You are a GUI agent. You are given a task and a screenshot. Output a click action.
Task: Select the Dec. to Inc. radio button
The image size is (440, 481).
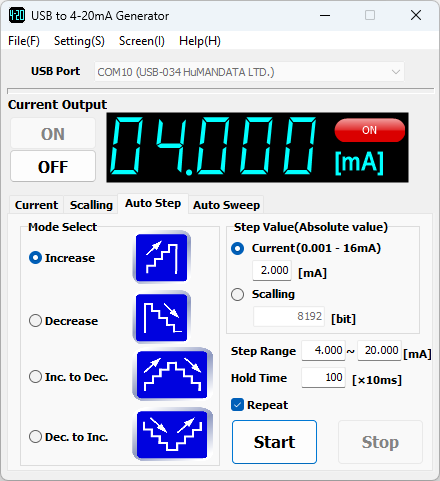(x=35, y=437)
